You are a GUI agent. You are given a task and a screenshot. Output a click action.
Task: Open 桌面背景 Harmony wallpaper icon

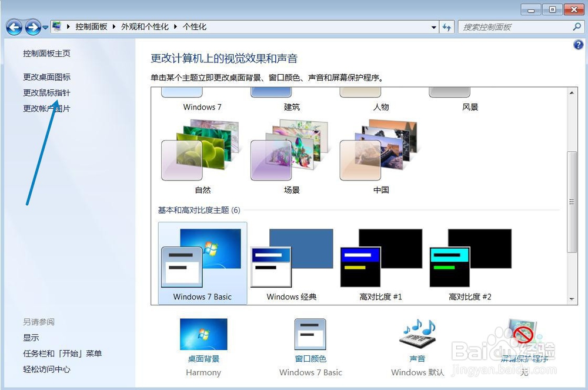[x=203, y=334]
